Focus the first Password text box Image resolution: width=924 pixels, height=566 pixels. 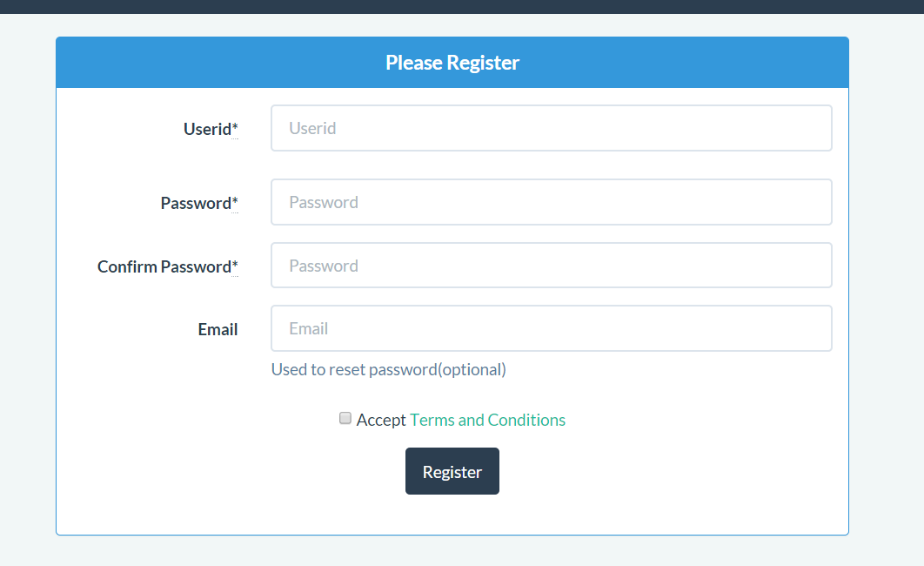pyautogui.click(x=551, y=202)
